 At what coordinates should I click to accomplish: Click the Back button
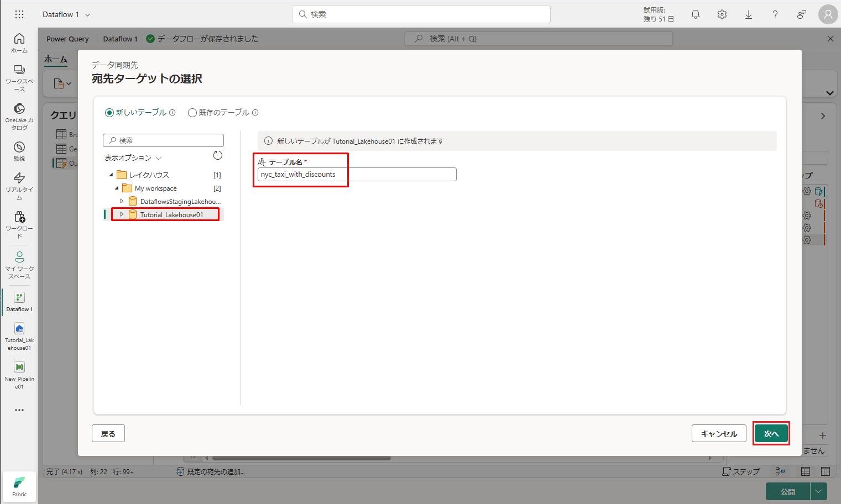(108, 434)
